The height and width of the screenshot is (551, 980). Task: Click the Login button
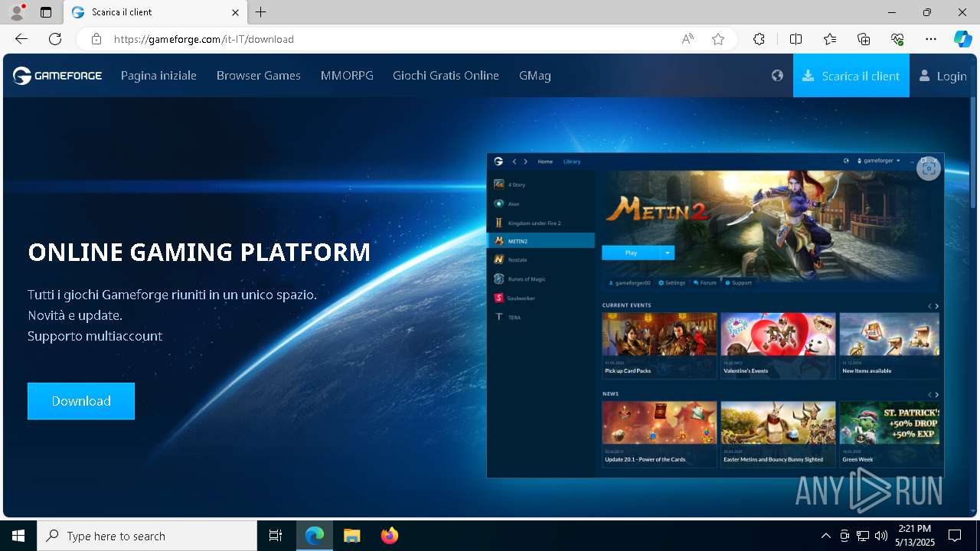pos(942,75)
